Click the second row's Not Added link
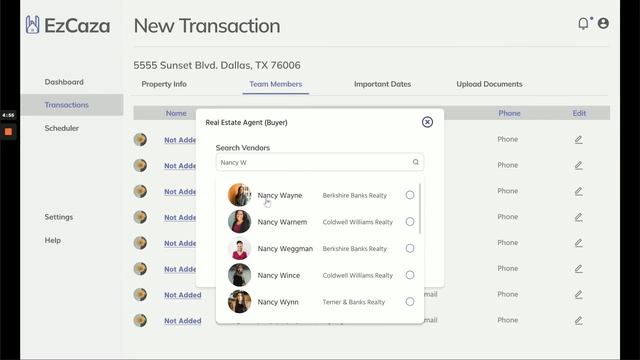The image size is (640, 360). coord(180,166)
